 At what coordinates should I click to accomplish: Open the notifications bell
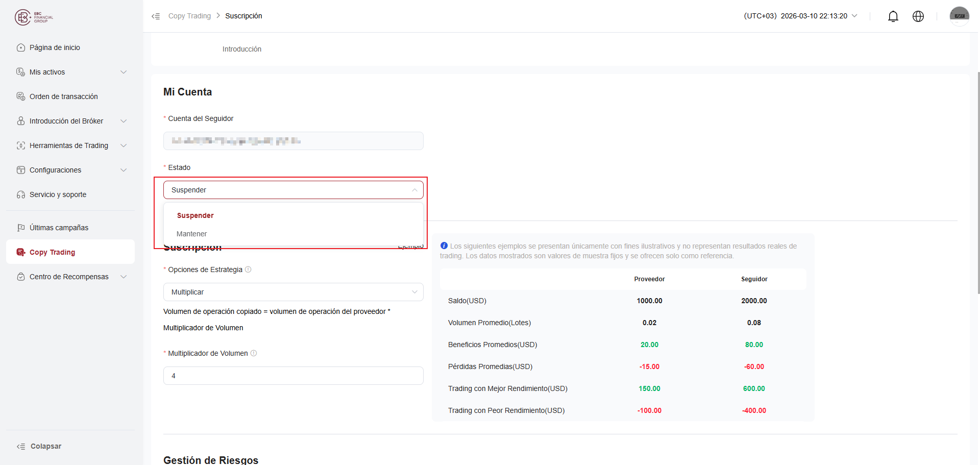[x=893, y=16]
